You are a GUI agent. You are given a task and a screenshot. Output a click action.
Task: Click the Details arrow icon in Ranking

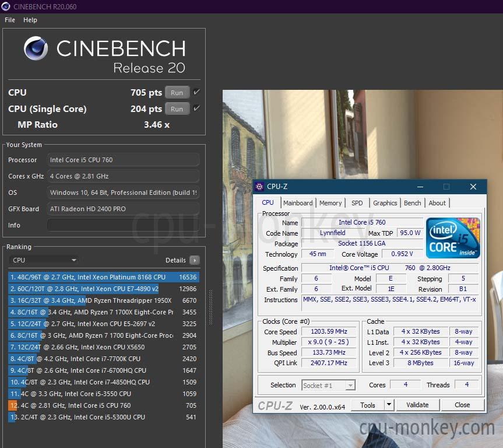coord(195,260)
